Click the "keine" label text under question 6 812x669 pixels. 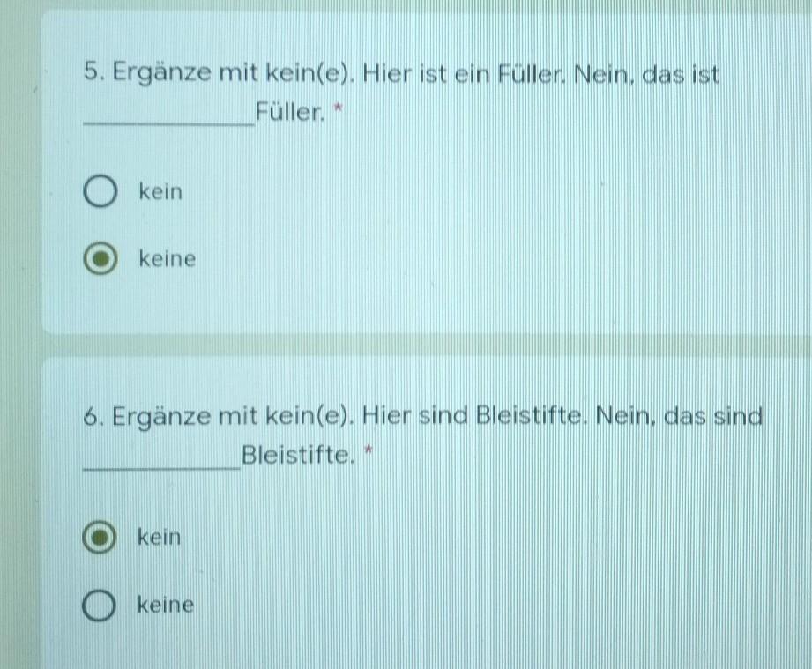[166, 605]
